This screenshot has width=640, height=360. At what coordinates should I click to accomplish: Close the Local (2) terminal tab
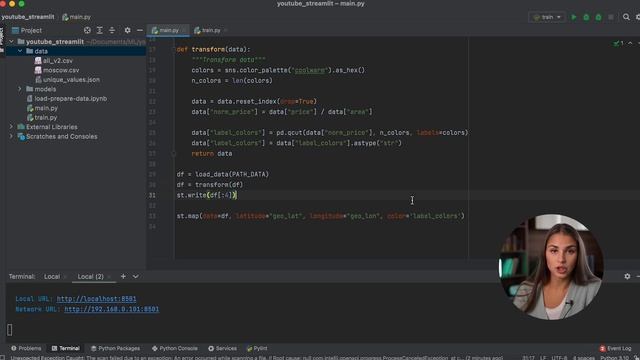pos(109,277)
